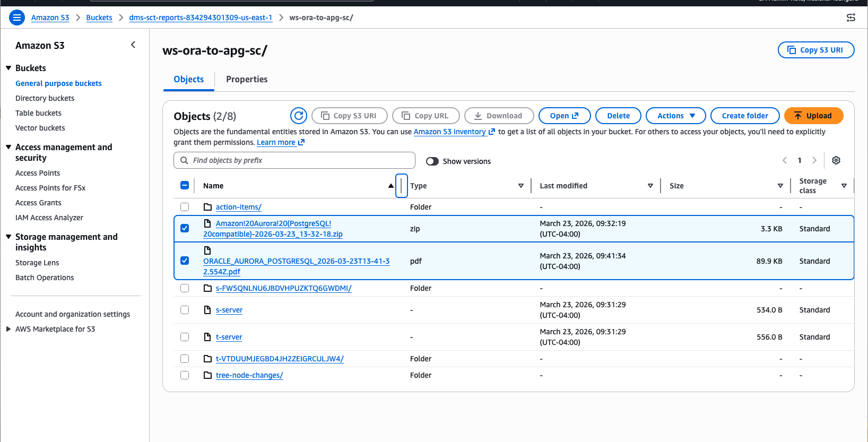The width and height of the screenshot is (868, 442).
Task: Click folder icon beside t-VTDUUMJEGBD4JH2ZEIGRCULJW4/
Action: pos(208,359)
